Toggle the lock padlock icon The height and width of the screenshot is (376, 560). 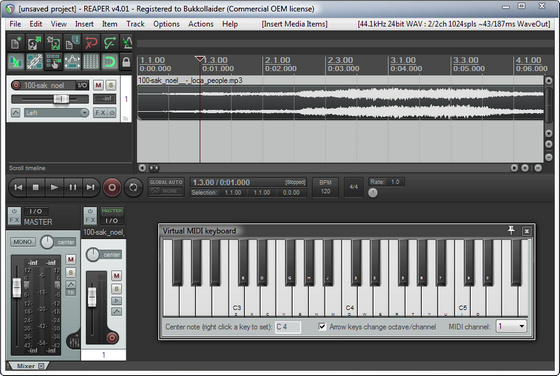click(126, 62)
